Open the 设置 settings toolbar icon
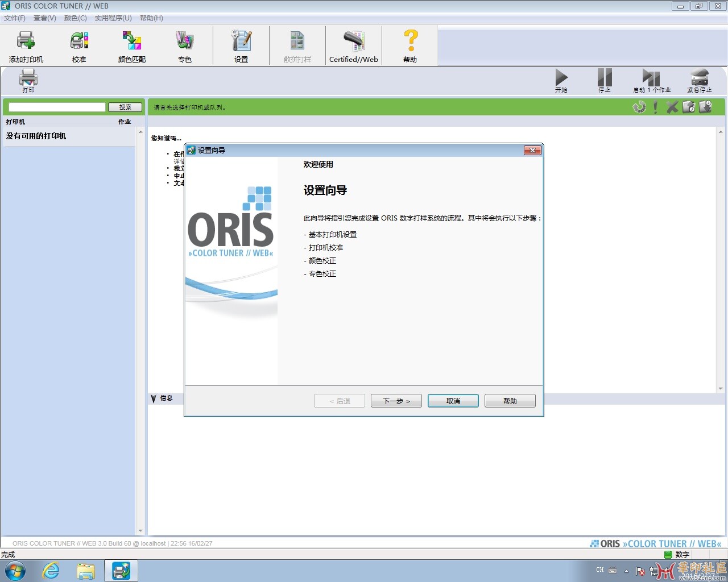 (241, 46)
